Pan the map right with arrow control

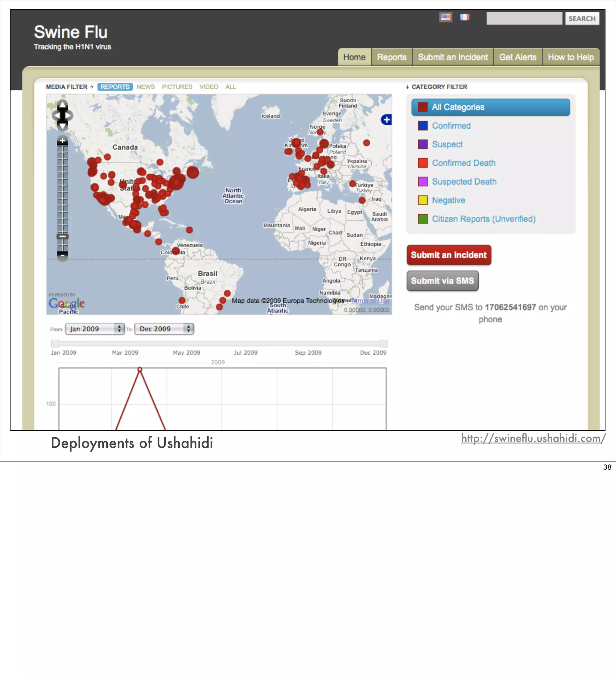(69, 115)
